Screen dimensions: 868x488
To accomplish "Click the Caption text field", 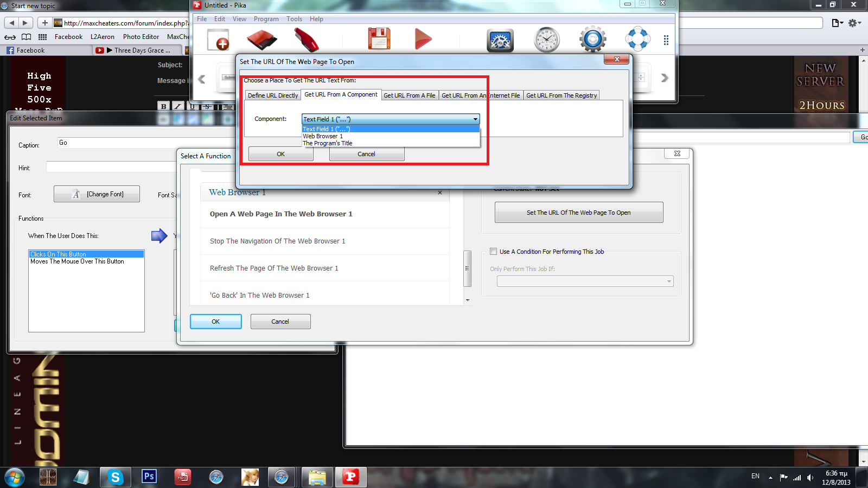I will pos(119,143).
